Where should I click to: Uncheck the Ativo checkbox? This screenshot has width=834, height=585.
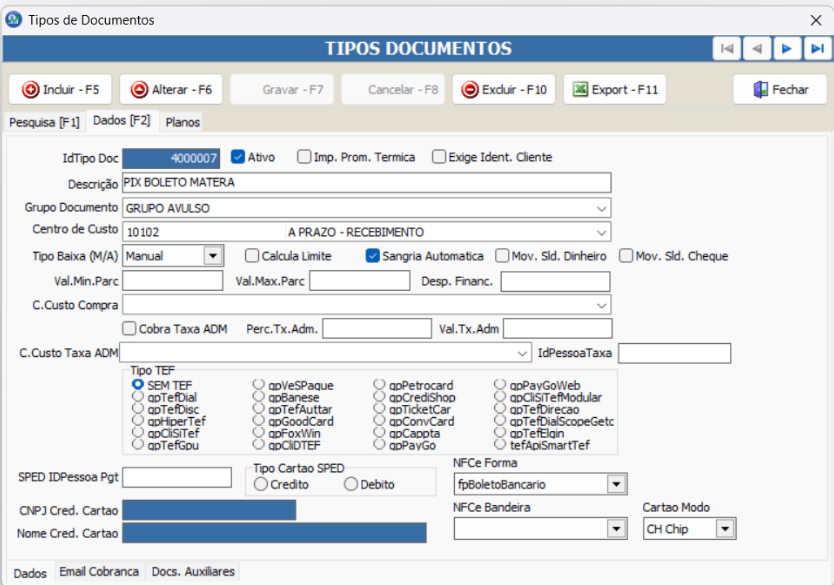[238, 157]
